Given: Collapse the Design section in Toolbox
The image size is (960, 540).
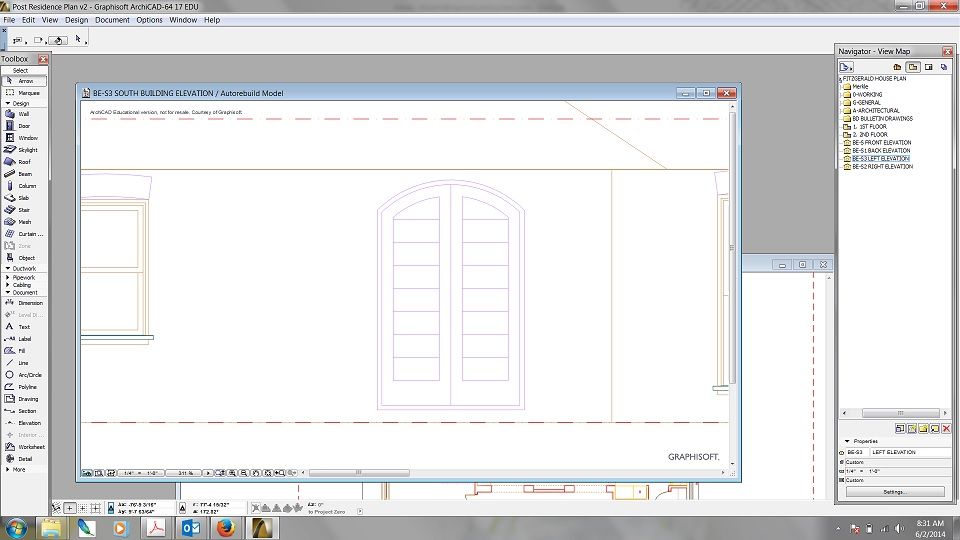Looking at the screenshot, I should click(8, 103).
